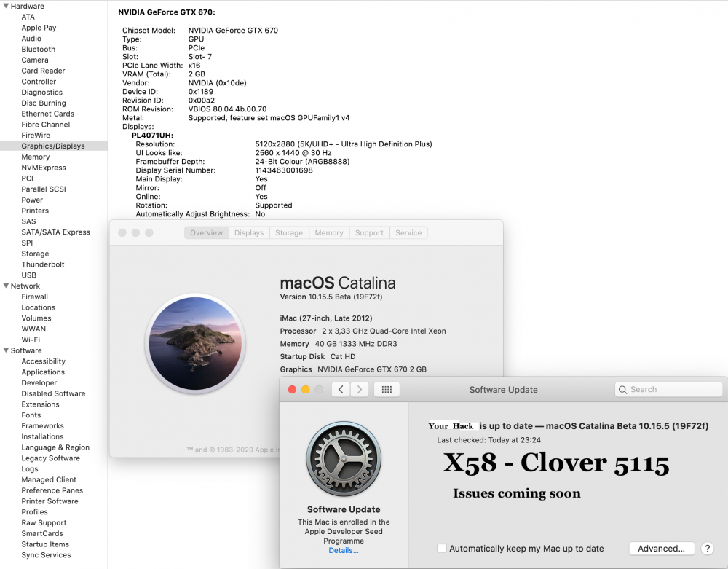728x569 pixels.
Task: Open the Advanced… button
Action: 661,549
